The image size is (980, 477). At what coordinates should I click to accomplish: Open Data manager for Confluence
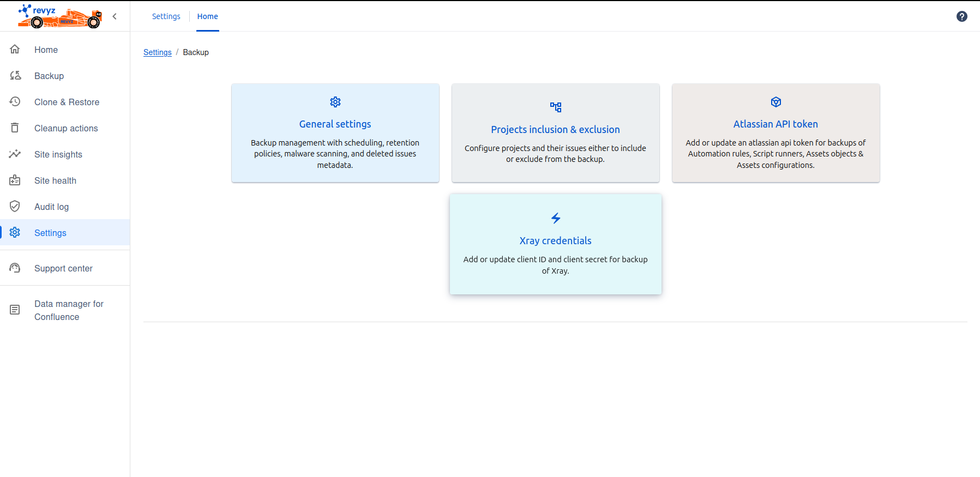coord(69,310)
